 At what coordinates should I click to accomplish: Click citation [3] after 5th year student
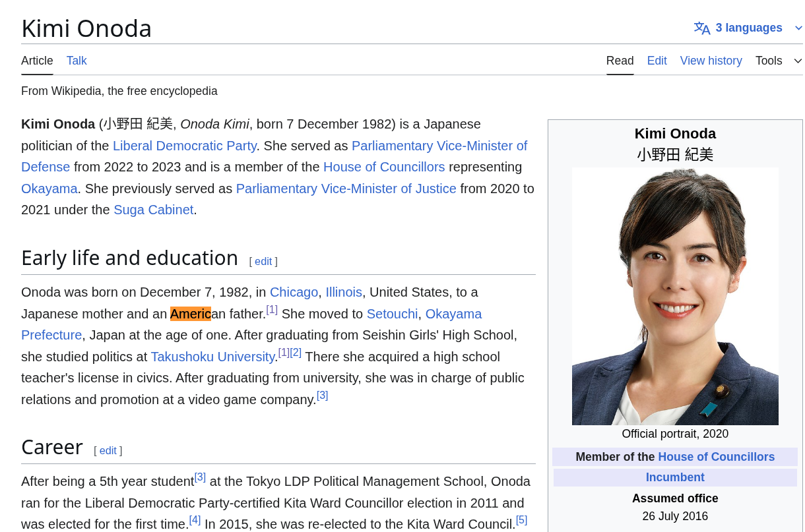click(200, 477)
